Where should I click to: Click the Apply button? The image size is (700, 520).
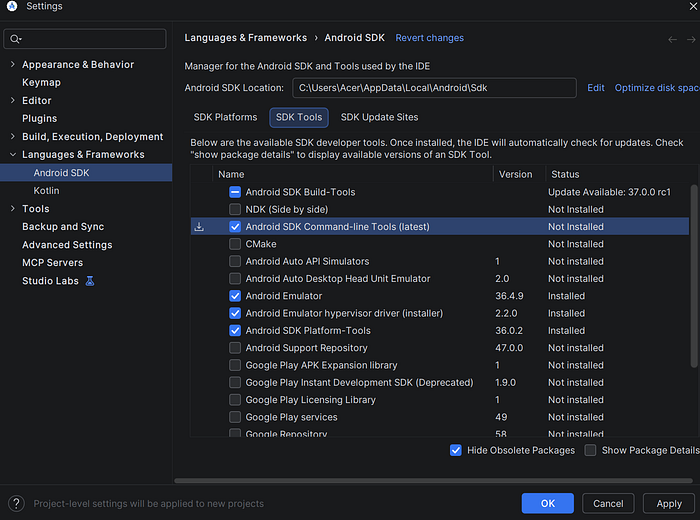pyautogui.click(x=669, y=503)
